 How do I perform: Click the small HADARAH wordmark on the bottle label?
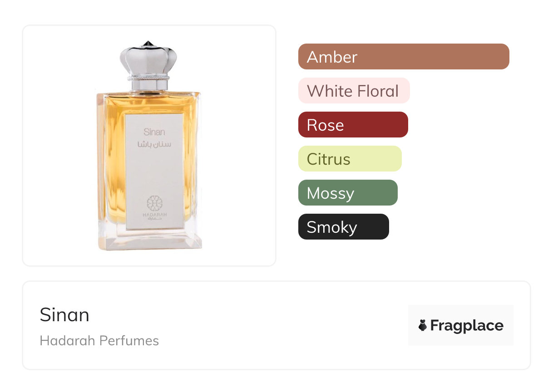(x=155, y=215)
